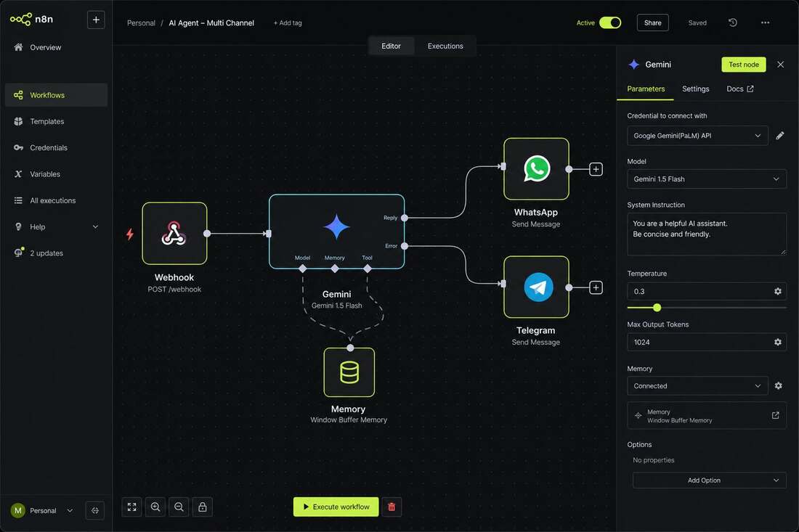The width and height of the screenshot is (799, 532).
Task: Click Execute workflow button
Action: point(336,507)
